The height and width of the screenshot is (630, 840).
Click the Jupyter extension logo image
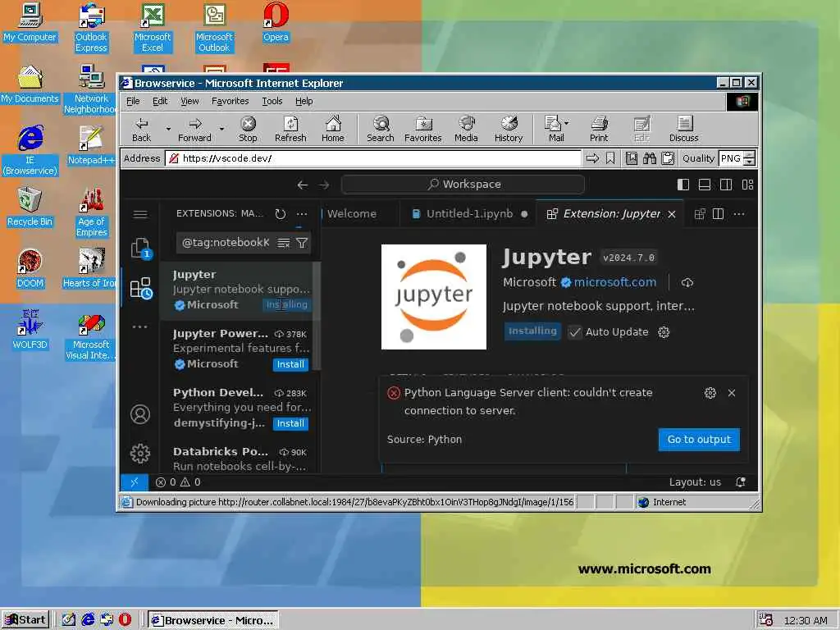coord(433,297)
